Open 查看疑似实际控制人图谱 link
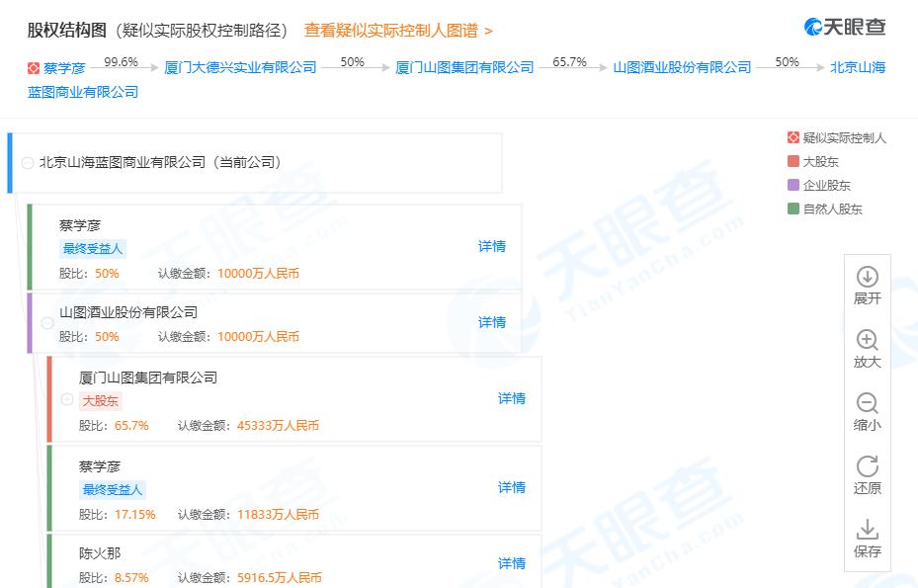This screenshot has height=588, width=918. point(398,31)
